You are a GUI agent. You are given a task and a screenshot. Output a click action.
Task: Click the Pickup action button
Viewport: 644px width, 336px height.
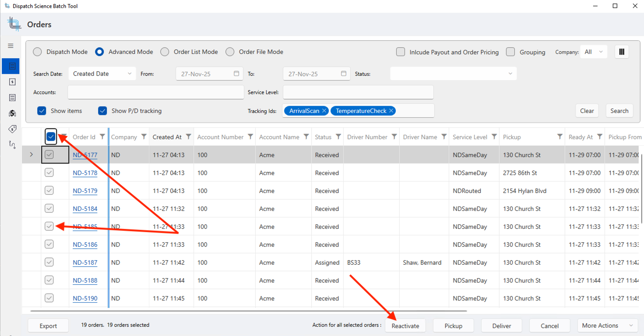coord(454,325)
